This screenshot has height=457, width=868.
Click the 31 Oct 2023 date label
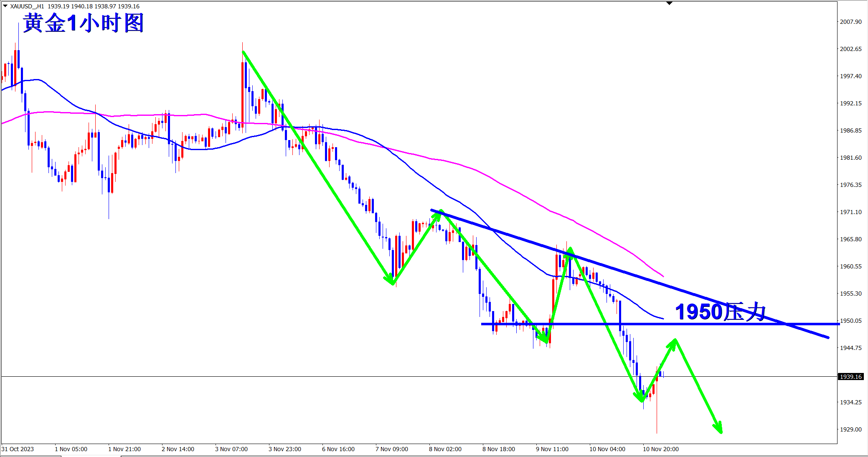[18, 449]
